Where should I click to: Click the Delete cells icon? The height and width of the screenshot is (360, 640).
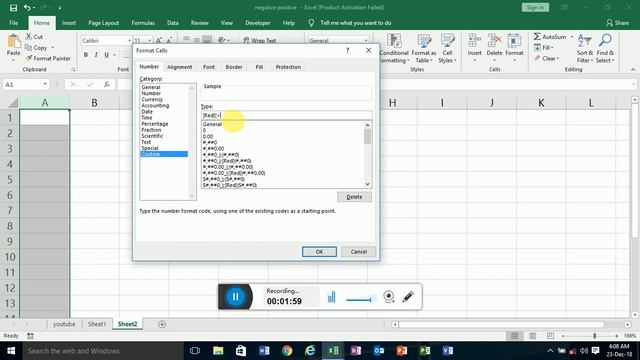tap(494, 41)
